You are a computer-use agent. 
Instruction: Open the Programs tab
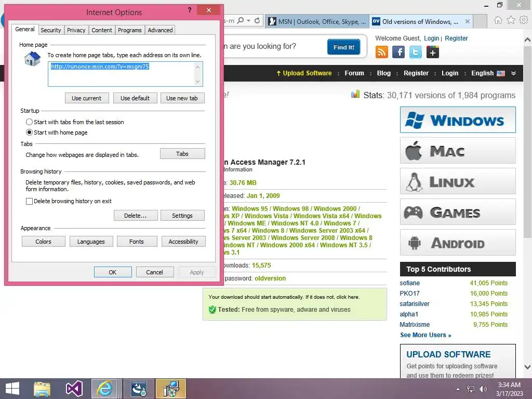click(129, 30)
